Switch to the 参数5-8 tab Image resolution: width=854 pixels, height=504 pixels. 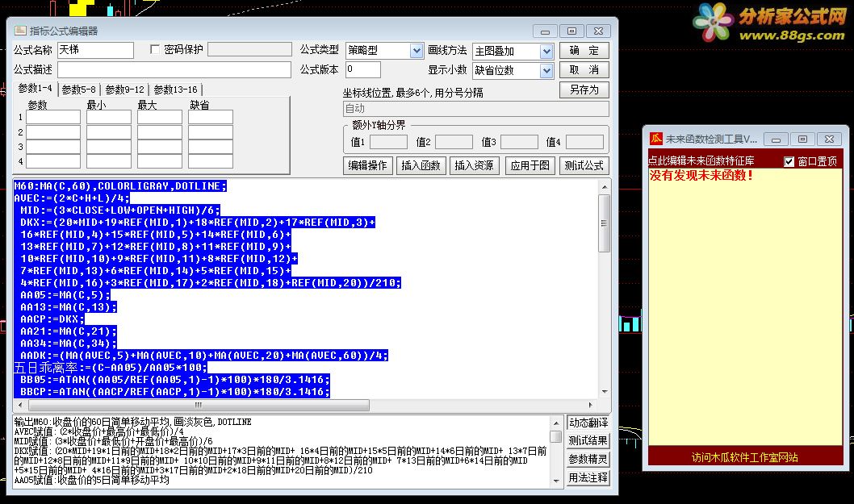[78, 90]
